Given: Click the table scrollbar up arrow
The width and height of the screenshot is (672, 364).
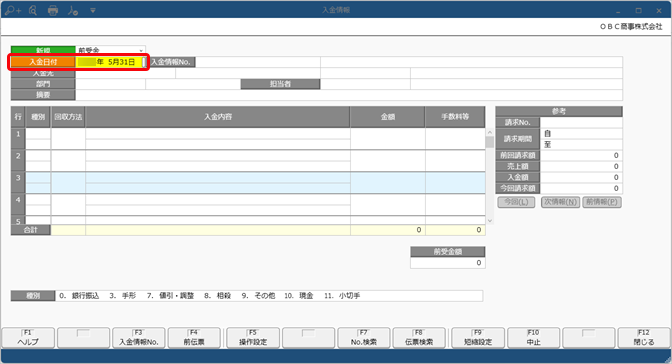Looking at the screenshot, I should click(490, 132).
